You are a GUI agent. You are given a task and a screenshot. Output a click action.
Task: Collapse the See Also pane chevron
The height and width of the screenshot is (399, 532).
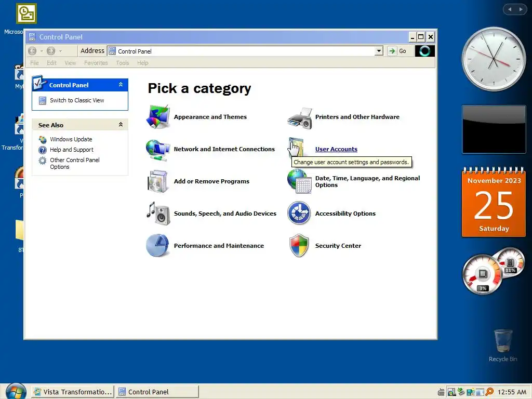point(121,125)
